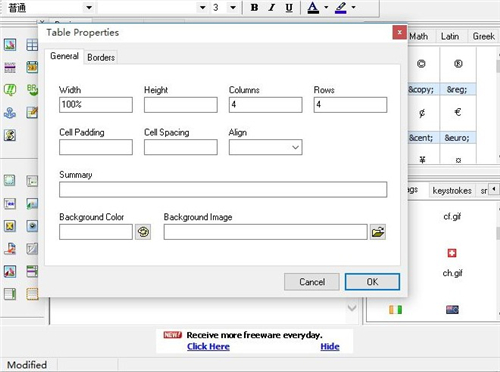Insert the registered ® symbol
500x372 pixels.
click(x=458, y=64)
